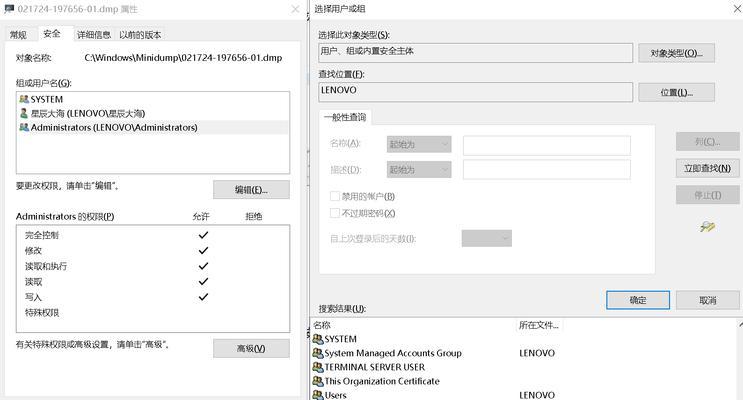Click the 编辑(E)... button

click(251, 190)
